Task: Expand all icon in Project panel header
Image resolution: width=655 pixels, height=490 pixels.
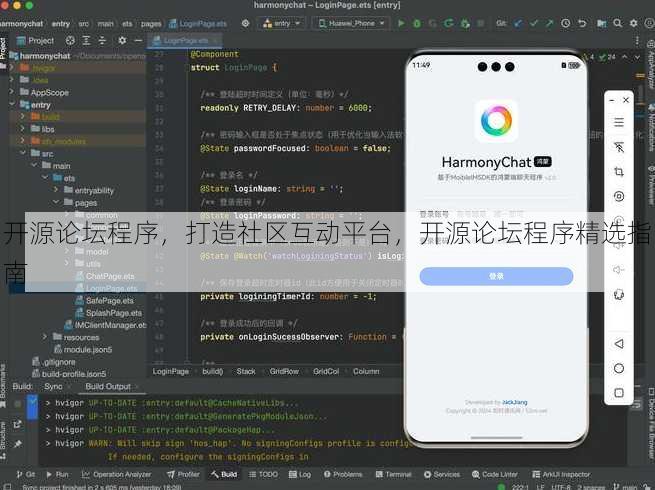Action: [x=86, y=41]
